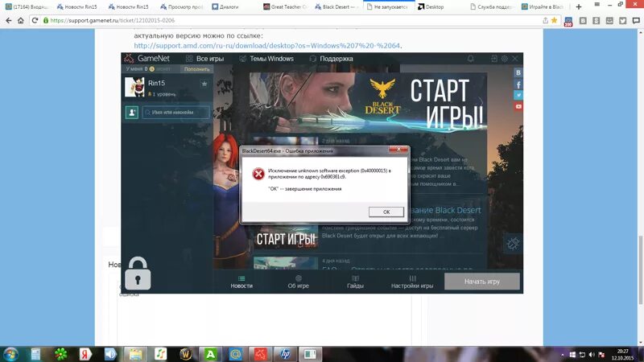Switch to the Новости tab
Image resolution: width=644 pixels, height=362 pixels.
(x=242, y=282)
